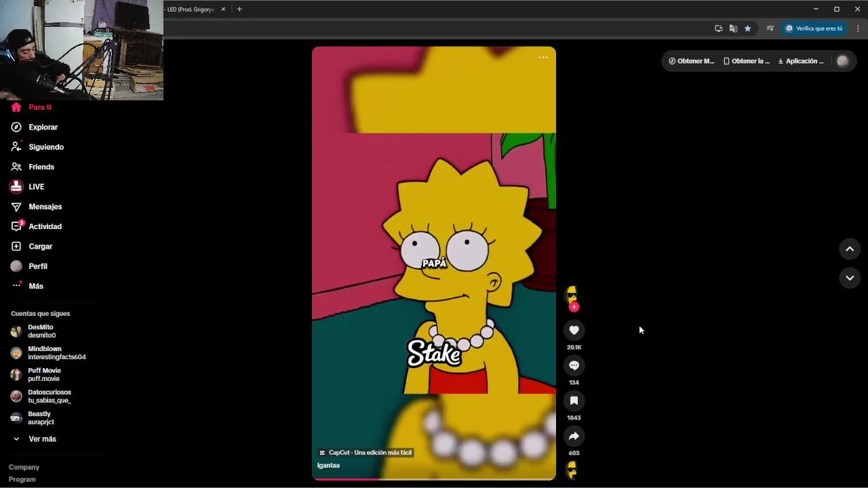
Task: Open Mindblown interestingfacts604 account
Action: (47, 353)
